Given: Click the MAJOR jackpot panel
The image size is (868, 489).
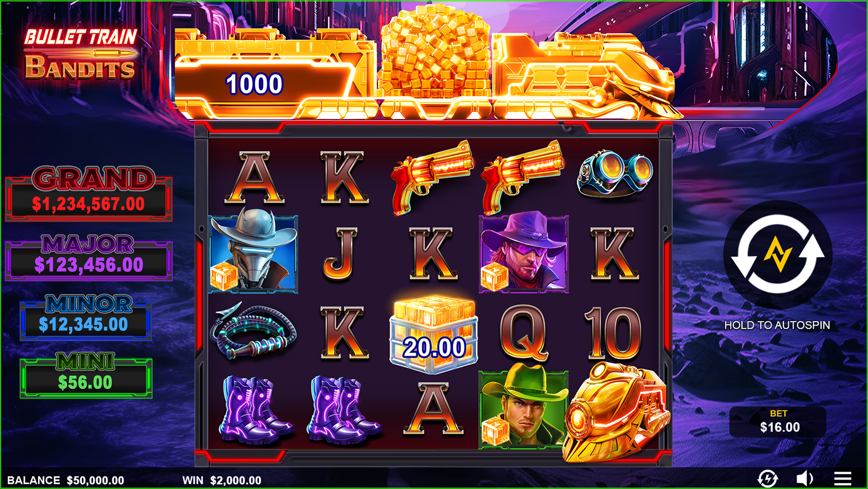Looking at the screenshot, I should pos(89,256).
